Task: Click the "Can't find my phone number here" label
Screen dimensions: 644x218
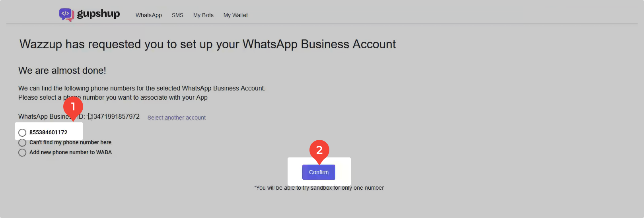Action: pos(70,142)
